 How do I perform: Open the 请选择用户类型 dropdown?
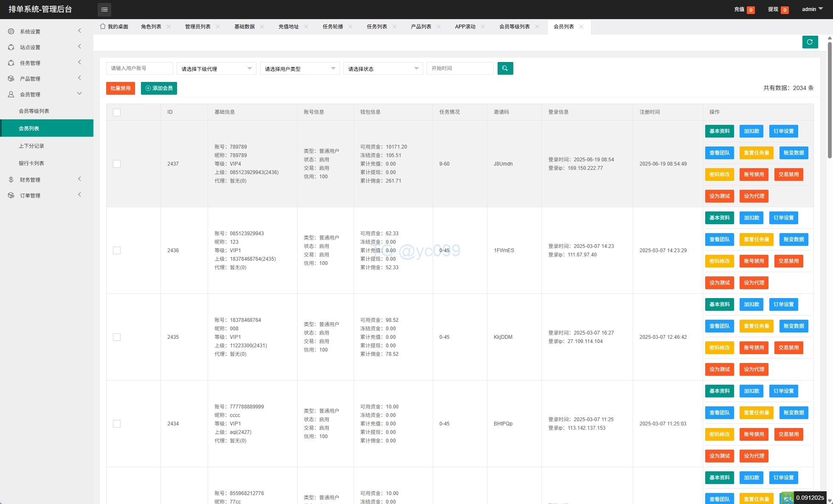pyautogui.click(x=300, y=69)
